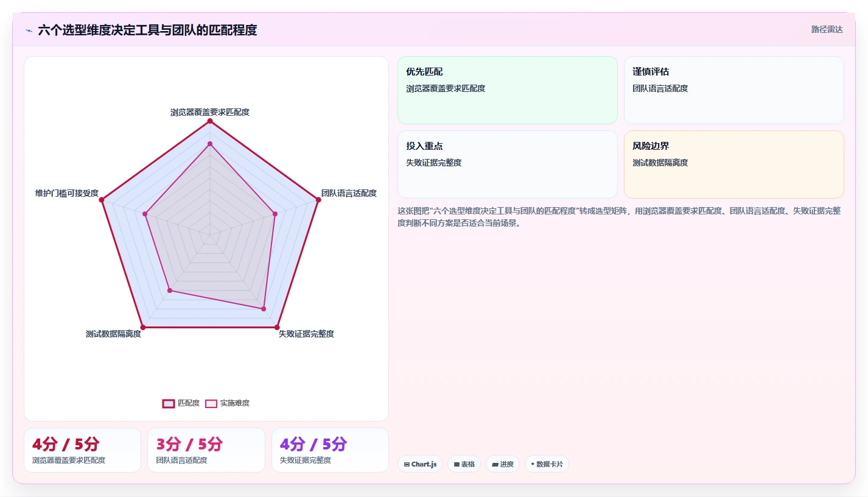The width and height of the screenshot is (868, 497).
Task: Open the 投入重点 card
Action: (508, 164)
